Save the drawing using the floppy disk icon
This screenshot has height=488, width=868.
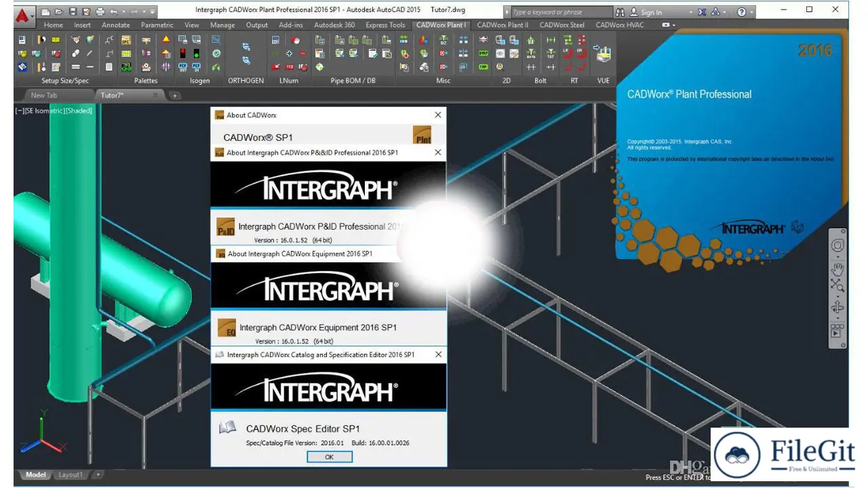[73, 12]
